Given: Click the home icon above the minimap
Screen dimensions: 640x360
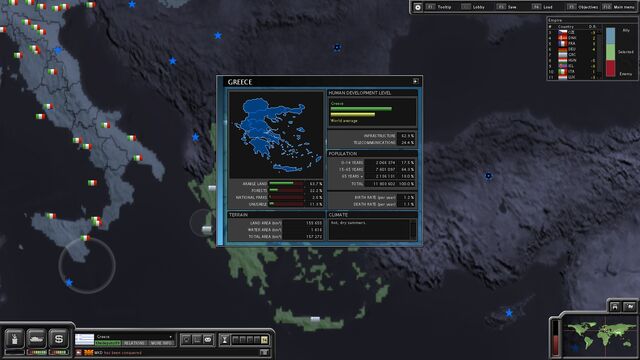Looking at the screenshot, I should (615, 307).
